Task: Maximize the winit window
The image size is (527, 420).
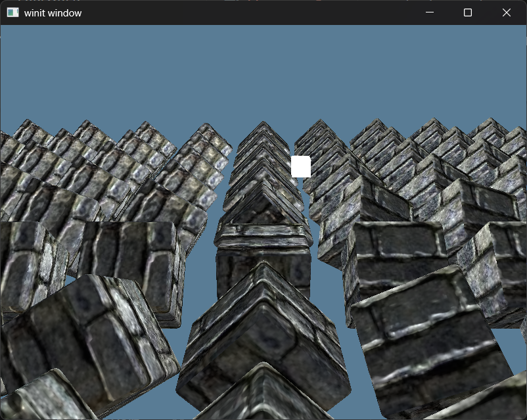Action: 468,12
